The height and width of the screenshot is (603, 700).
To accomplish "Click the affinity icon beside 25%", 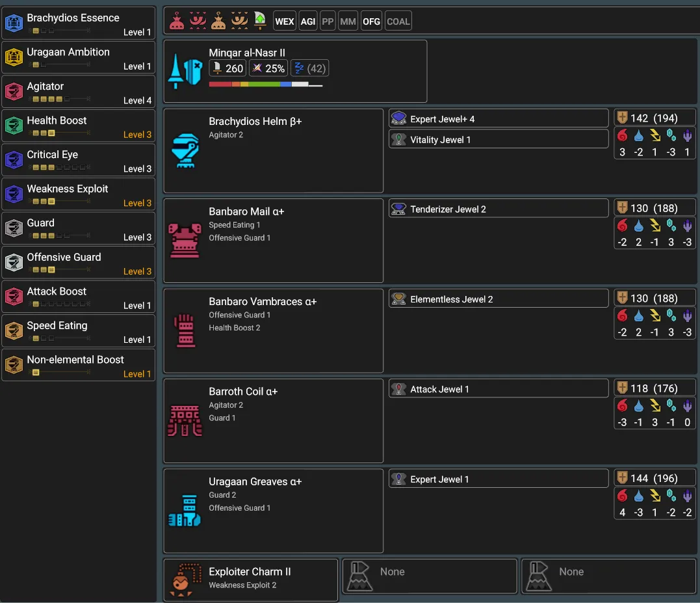I will tap(257, 68).
